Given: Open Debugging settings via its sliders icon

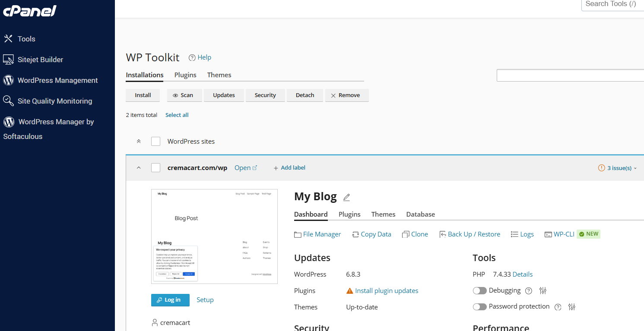Looking at the screenshot, I should point(543,291).
